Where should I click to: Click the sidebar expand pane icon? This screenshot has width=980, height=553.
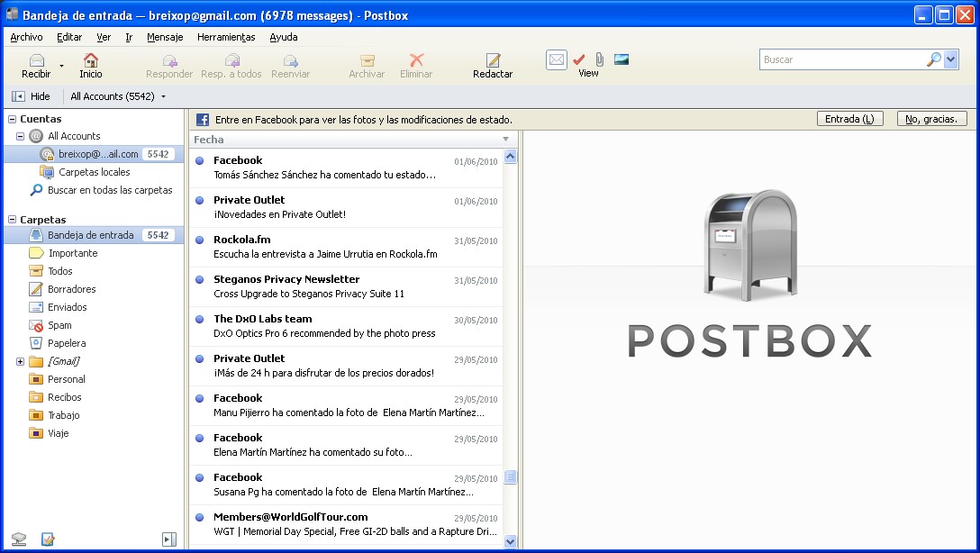[168, 539]
